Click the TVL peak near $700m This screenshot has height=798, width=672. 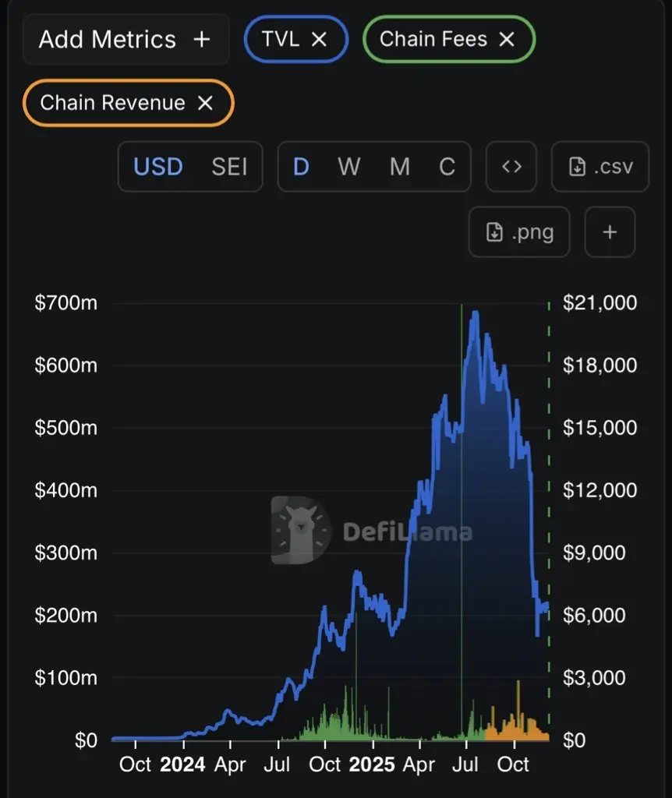[476, 313]
